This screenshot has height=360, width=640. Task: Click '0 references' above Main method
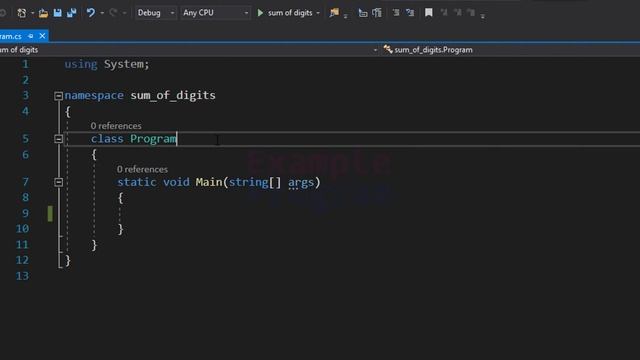tap(142, 169)
